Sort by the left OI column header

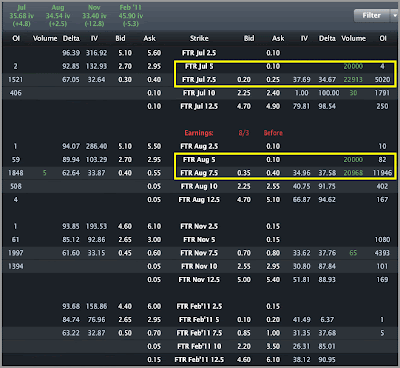[x=16, y=38]
